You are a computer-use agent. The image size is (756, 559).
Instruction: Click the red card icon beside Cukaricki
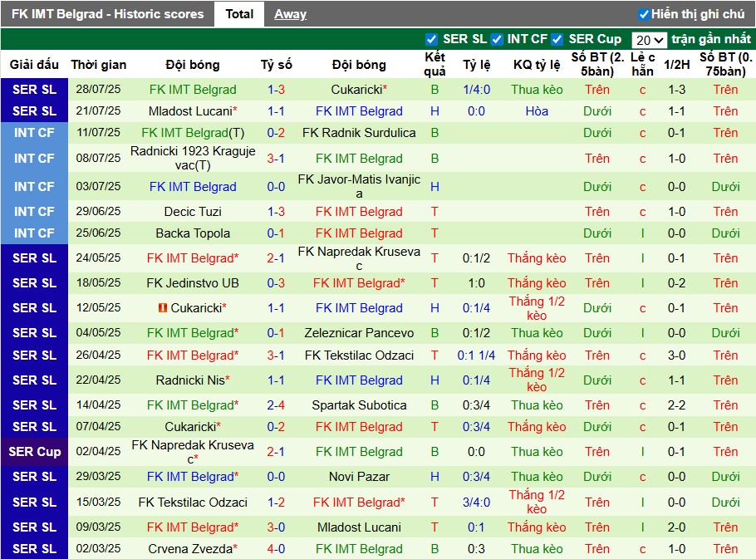(162, 308)
